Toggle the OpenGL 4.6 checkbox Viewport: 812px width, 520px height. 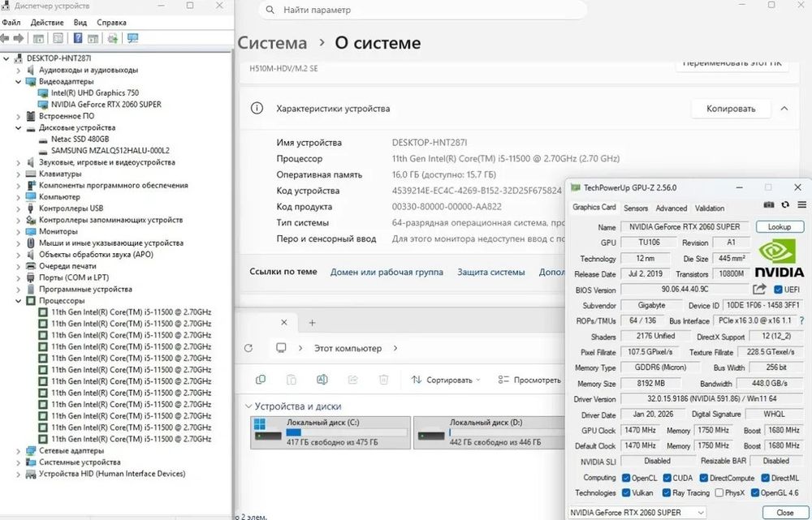click(755, 493)
